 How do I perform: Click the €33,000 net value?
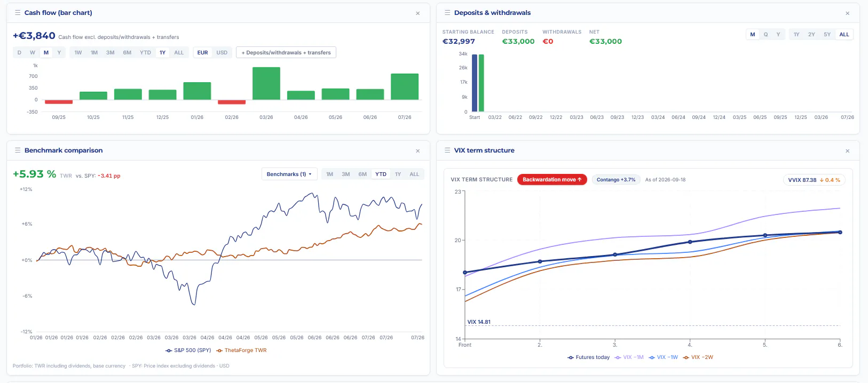(x=605, y=42)
